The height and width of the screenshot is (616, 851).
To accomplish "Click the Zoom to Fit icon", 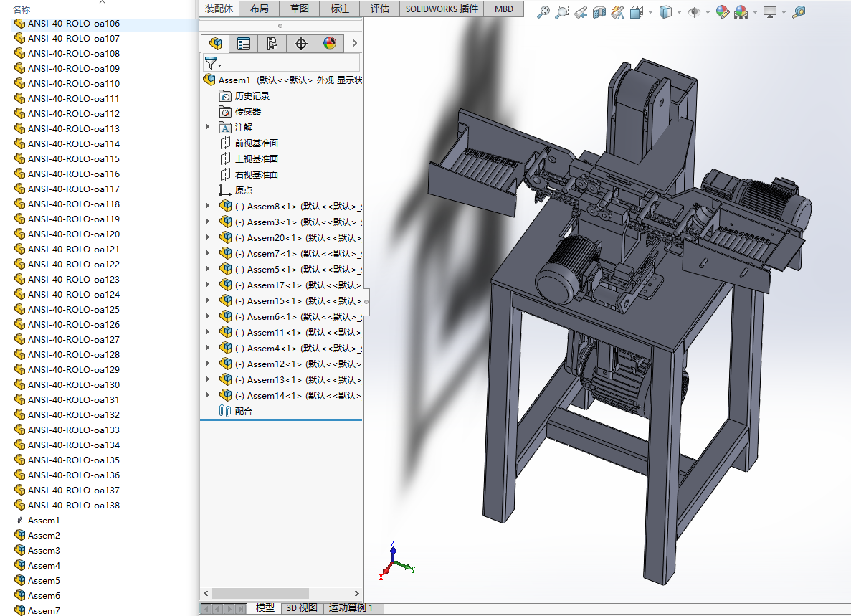I will pos(544,11).
